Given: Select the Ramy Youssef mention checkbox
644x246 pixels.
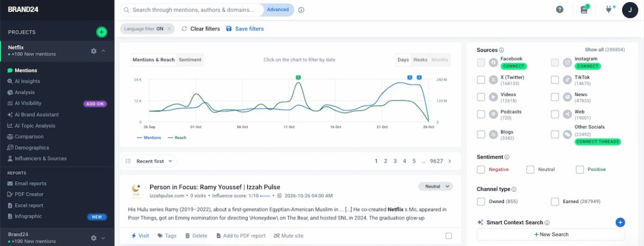Looking at the screenshot, I should (449, 236).
